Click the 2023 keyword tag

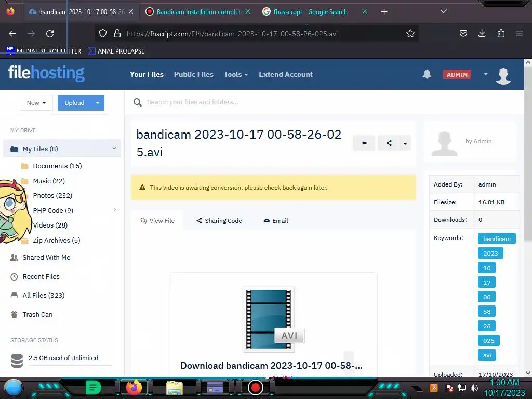coord(490,253)
